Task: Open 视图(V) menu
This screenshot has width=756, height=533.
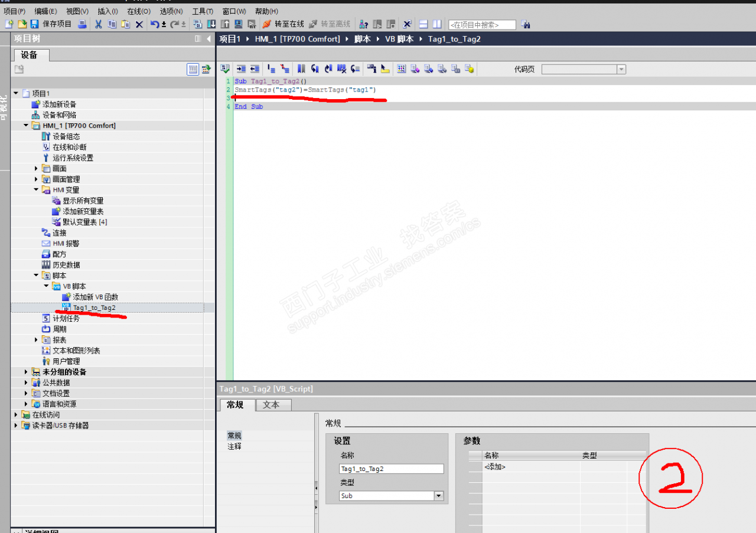Action: [77, 11]
